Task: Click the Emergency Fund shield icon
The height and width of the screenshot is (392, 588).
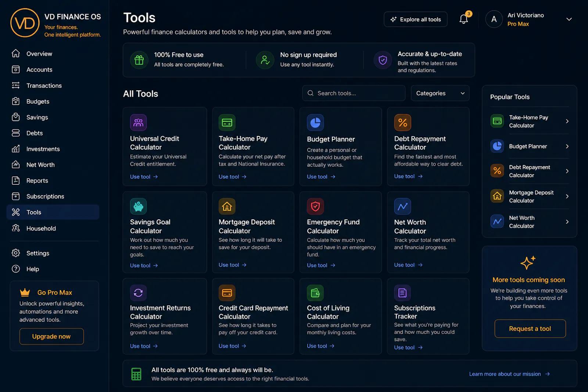Action: coord(315,206)
